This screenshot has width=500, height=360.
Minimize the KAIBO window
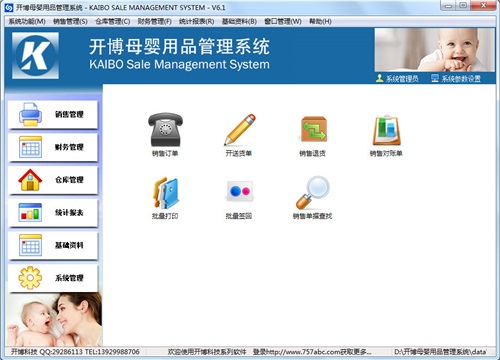pos(449,6)
